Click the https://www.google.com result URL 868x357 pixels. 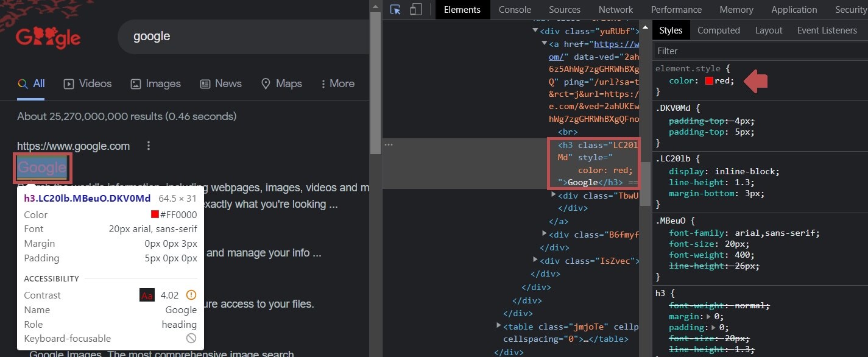(x=73, y=146)
